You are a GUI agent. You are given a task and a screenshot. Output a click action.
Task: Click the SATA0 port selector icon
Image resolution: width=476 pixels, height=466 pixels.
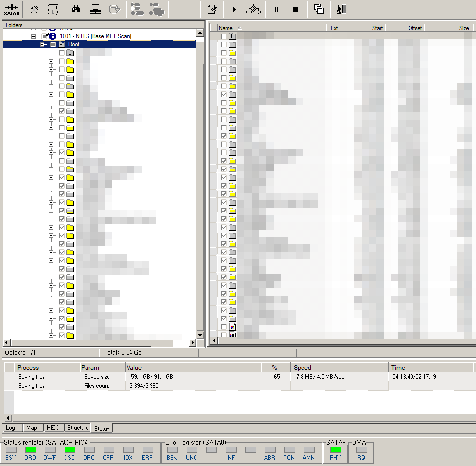click(12, 10)
